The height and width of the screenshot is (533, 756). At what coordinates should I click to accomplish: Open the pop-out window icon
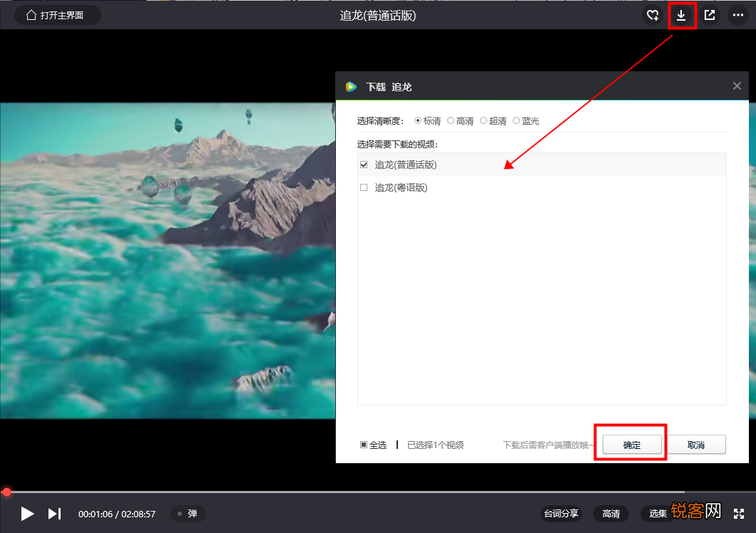click(709, 16)
